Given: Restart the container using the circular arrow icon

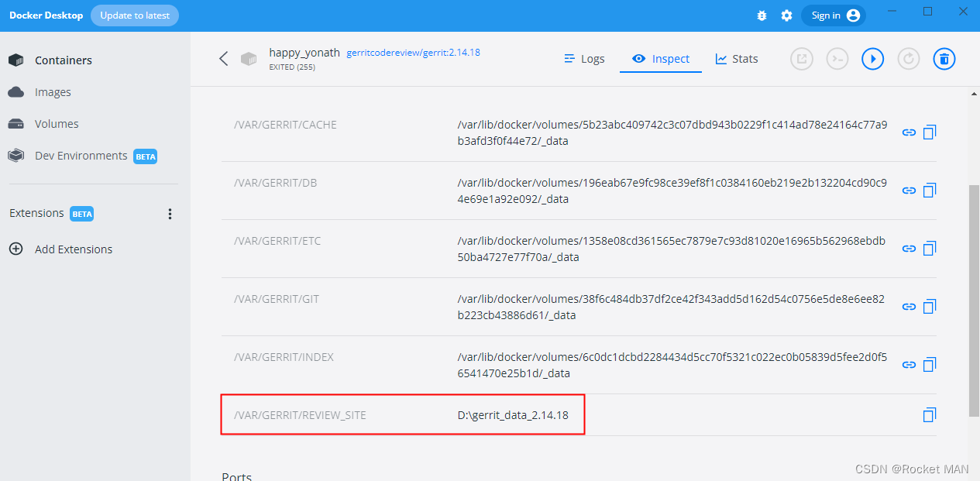Looking at the screenshot, I should point(908,58).
